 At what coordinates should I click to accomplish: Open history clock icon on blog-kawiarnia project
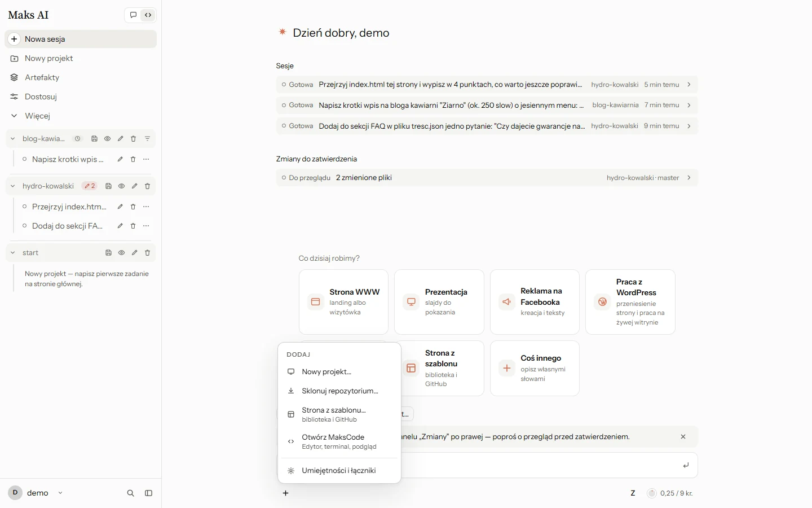coord(78,139)
